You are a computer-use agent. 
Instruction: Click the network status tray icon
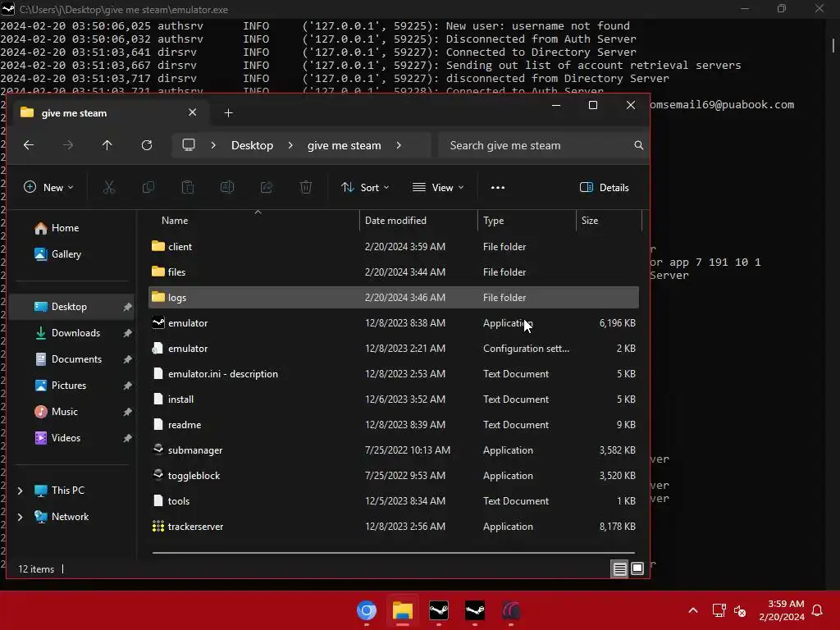point(719,610)
